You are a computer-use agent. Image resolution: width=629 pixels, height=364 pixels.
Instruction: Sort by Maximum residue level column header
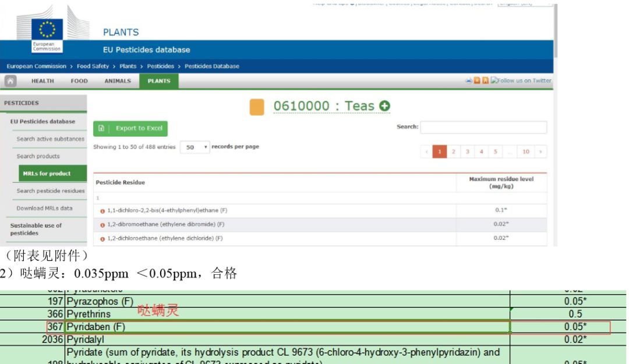click(x=501, y=183)
